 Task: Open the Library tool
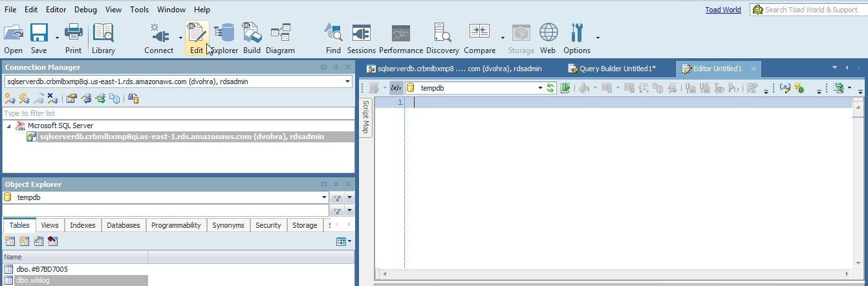[103, 38]
